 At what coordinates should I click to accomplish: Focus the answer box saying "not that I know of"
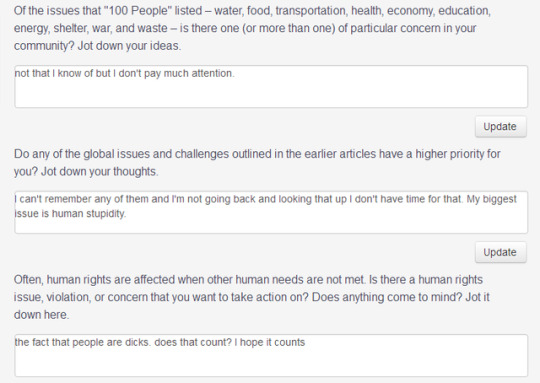point(271,86)
